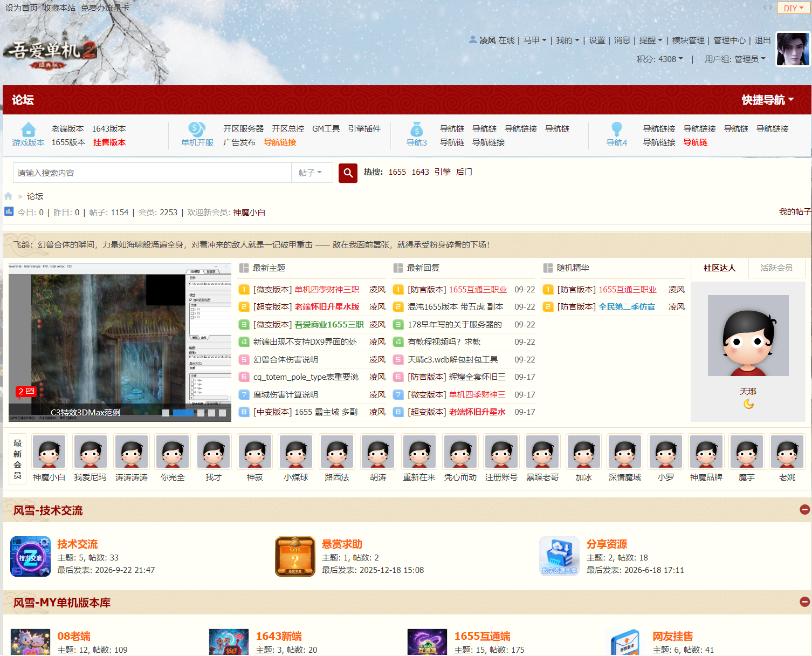Click the 导航3 money bag icon
Viewport: 812px width, 656px height.
click(x=417, y=129)
